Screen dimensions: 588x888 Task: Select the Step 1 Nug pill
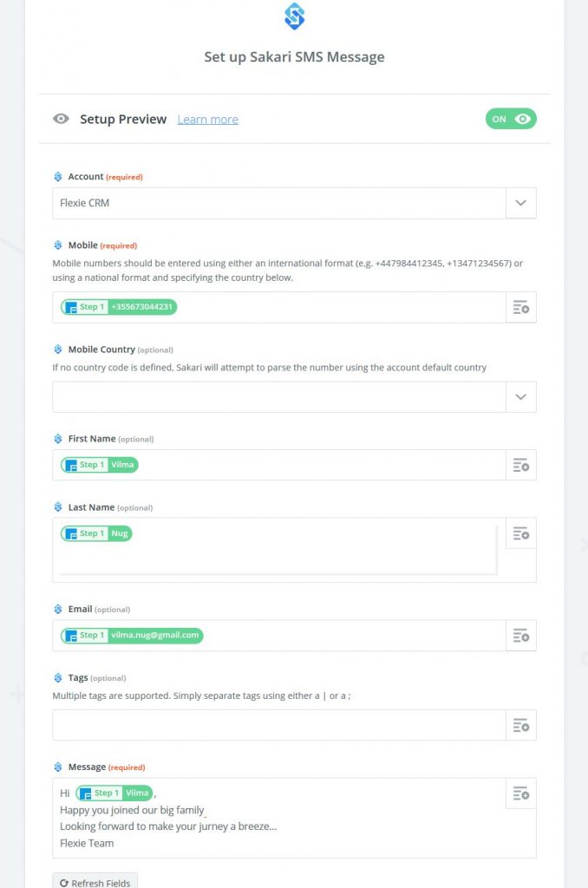pos(96,533)
